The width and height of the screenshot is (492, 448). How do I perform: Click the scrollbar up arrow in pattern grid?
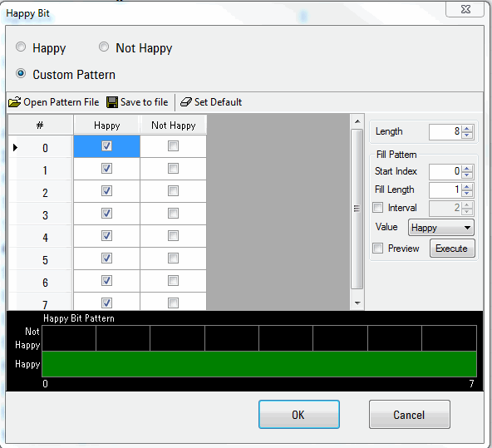(x=357, y=121)
